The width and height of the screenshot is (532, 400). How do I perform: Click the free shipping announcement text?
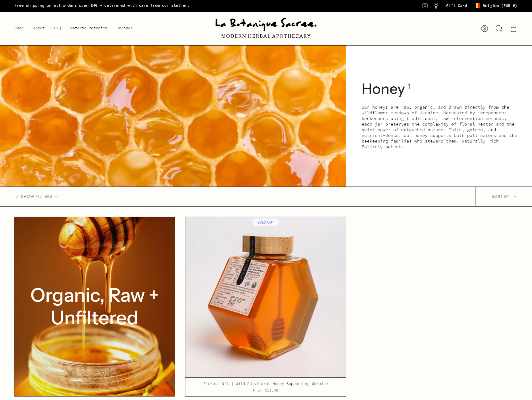(102, 5)
